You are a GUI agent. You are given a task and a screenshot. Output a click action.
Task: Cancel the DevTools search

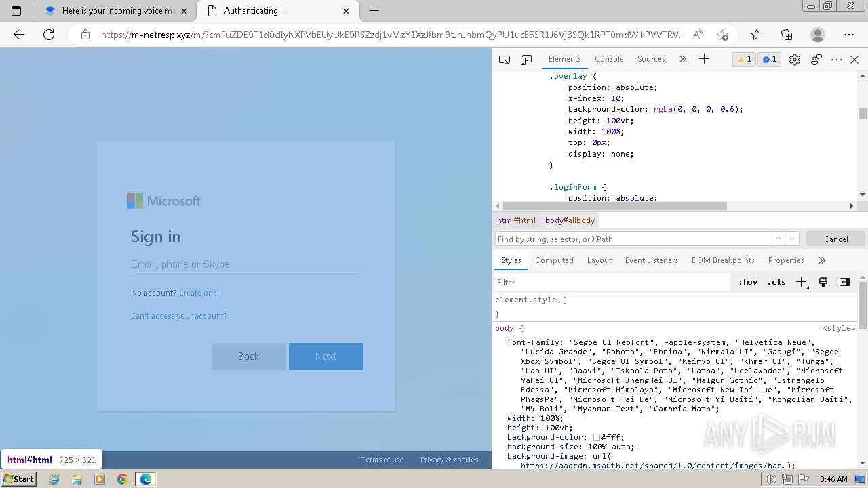(x=835, y=239)
